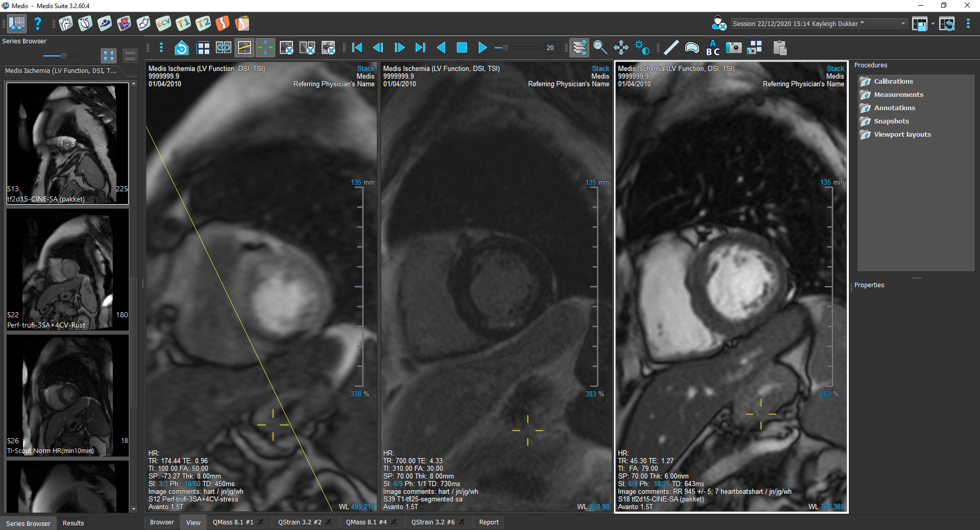Clear all viewports (double image-X icon)
Image resolution: width=980 pixels, height=530 pixels.
[x=307, y=48]
